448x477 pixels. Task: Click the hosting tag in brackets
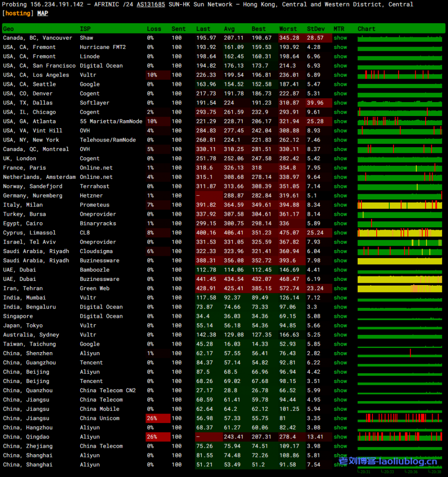click(x=18, y=14)
